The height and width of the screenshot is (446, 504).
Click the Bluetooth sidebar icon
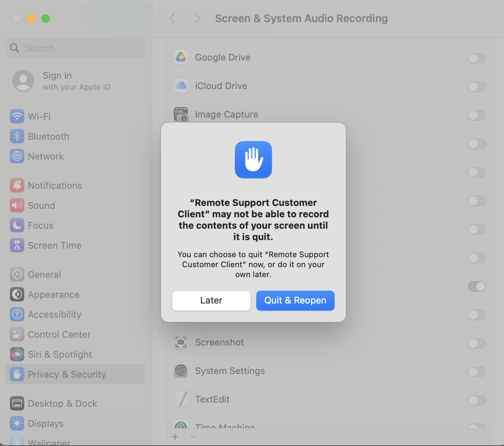coord(17,136)
